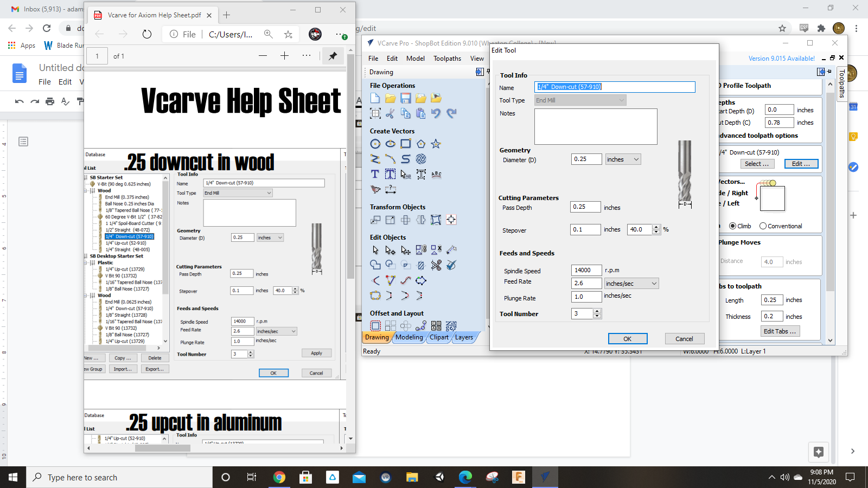Open the Diameter units dropdown

point(623,159)
